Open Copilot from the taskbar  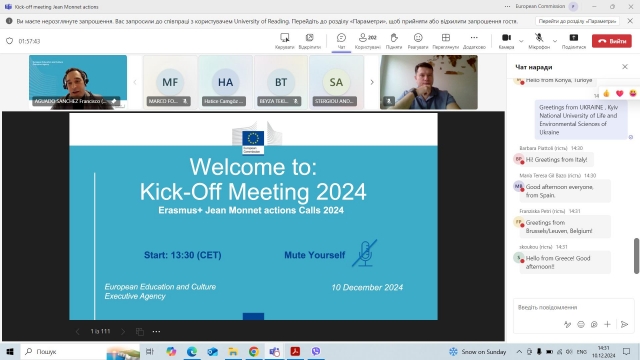[171, 351]
